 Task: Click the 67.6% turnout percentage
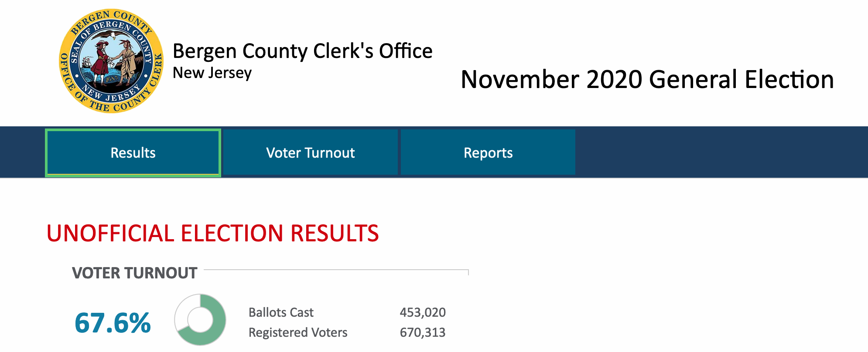(x=113, y=323)
